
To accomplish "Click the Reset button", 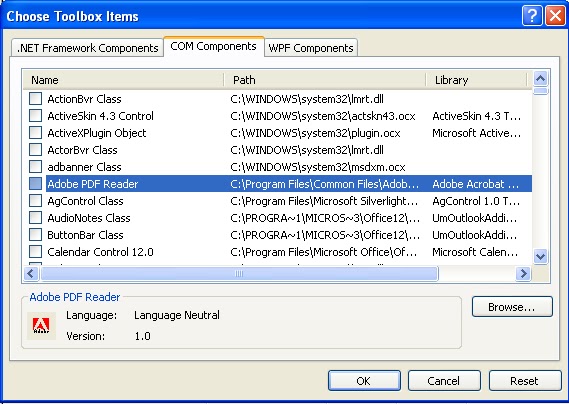I will (525, 381).
